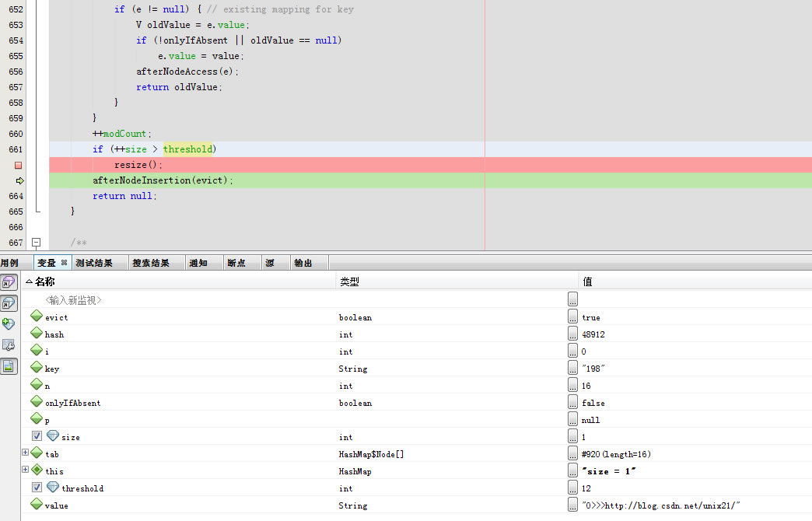Viewport: 812px width, 521px height.
Task: Click the 类型 column header
Action: (457, 281)
